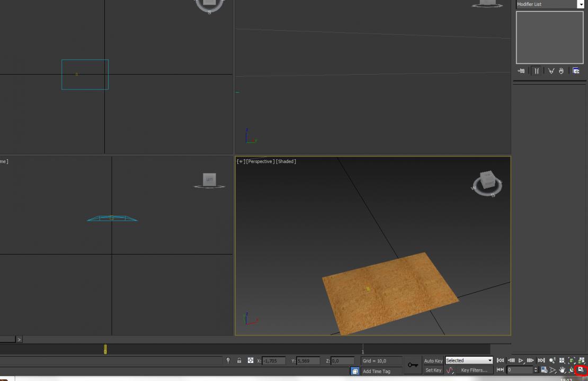Click the Set Keys key icon
Viewport: 588px width, 381px height.
[x=413, y=365]
